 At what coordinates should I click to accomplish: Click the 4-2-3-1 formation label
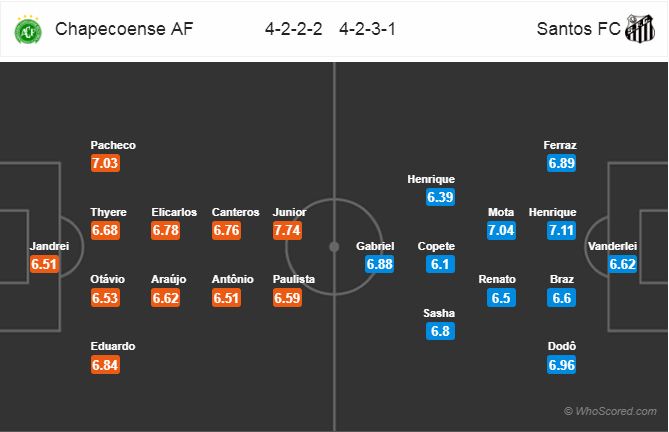click(367, 29)
